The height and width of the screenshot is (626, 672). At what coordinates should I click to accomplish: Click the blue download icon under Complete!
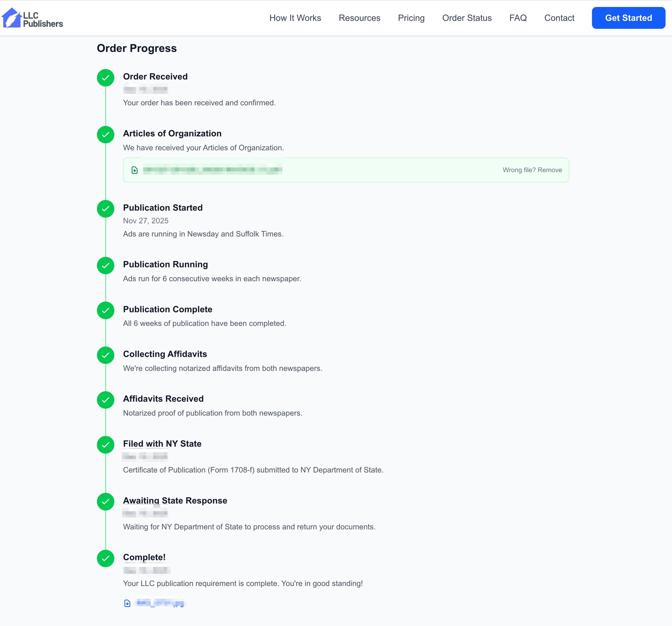127,603
